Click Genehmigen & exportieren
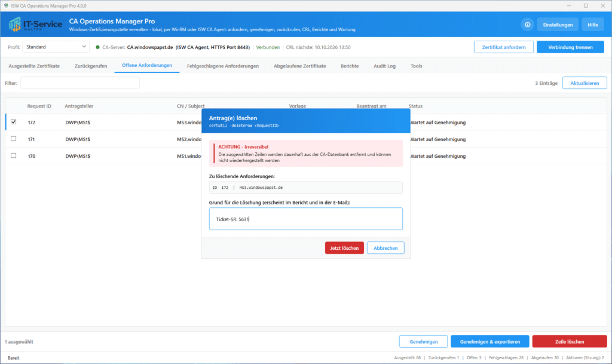Viewport: 612px width, 364px height. [x=490, y=341]
